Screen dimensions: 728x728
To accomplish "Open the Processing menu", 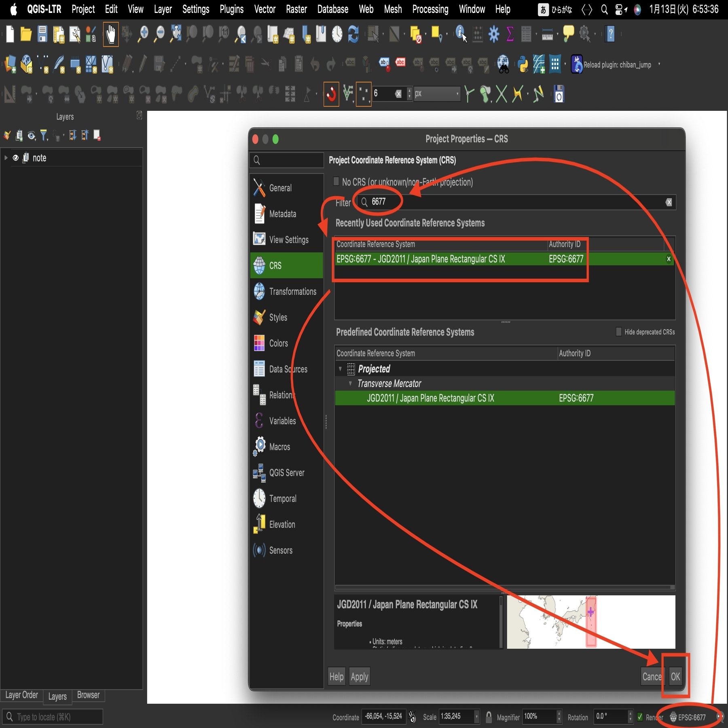I will (430, 9).
